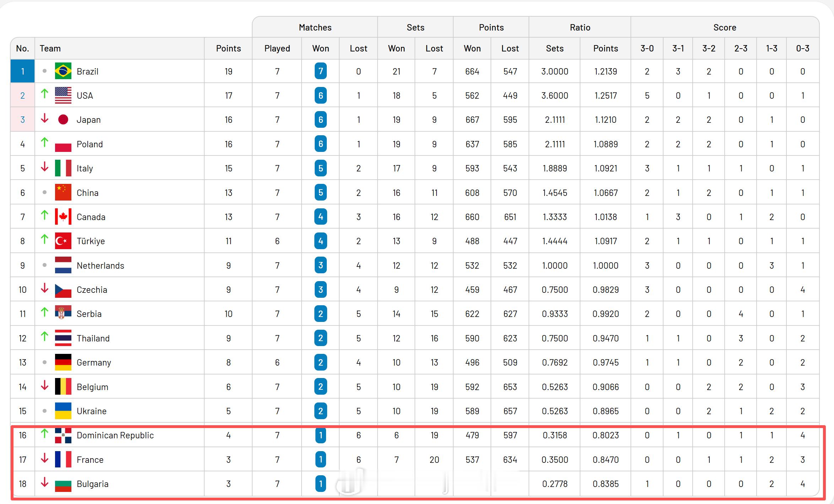Click France's points lost value 634

click(x=510, y=460)
